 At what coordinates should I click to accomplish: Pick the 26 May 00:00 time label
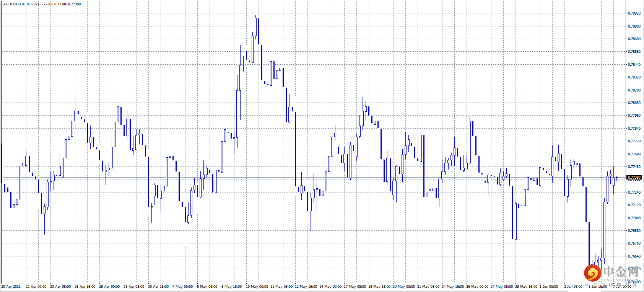click(x=477, y=287)
